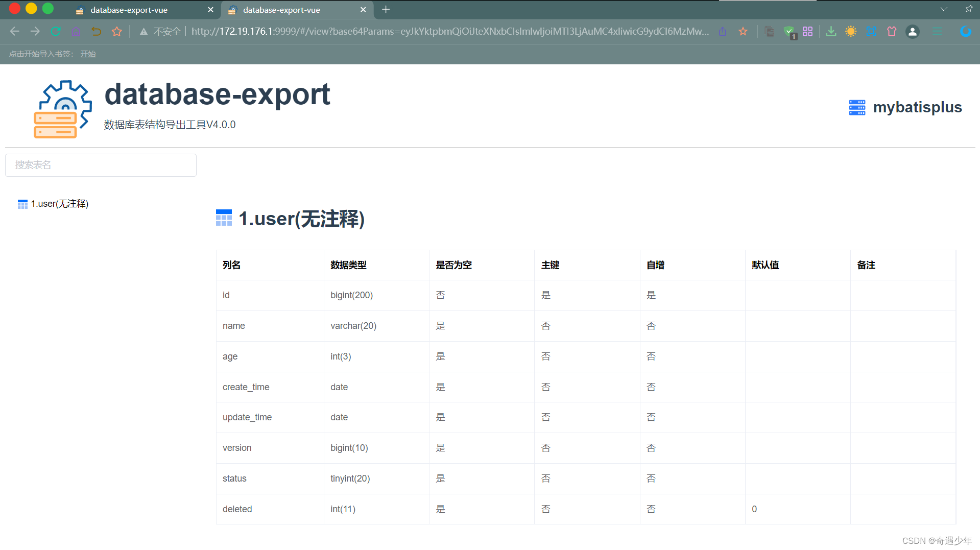Click the insecure-site warning triangle
980x550 pixels.
click(x=144, y=32)
